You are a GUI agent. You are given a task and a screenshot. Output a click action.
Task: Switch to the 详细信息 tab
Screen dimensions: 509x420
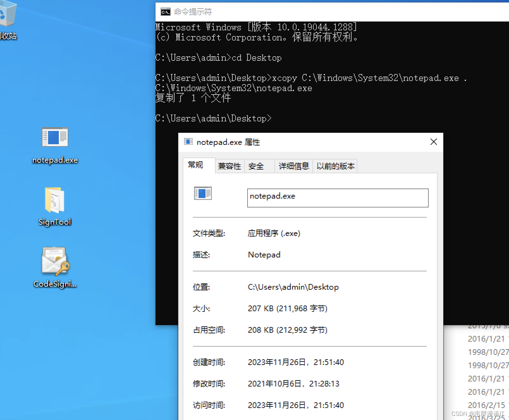[x=294, y=166]
